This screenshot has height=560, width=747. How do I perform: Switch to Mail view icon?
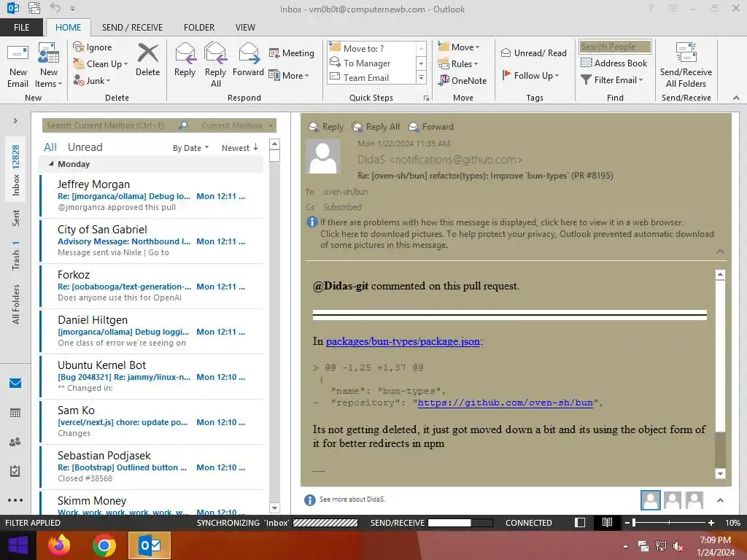(15, 383)
